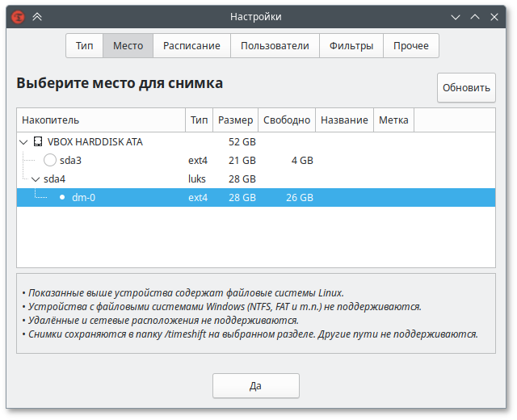Image resolution: width=517 pixels, height=420 pixels.
Task: Select the VBOX HARDDISK ATA row label
Action: 95,142
